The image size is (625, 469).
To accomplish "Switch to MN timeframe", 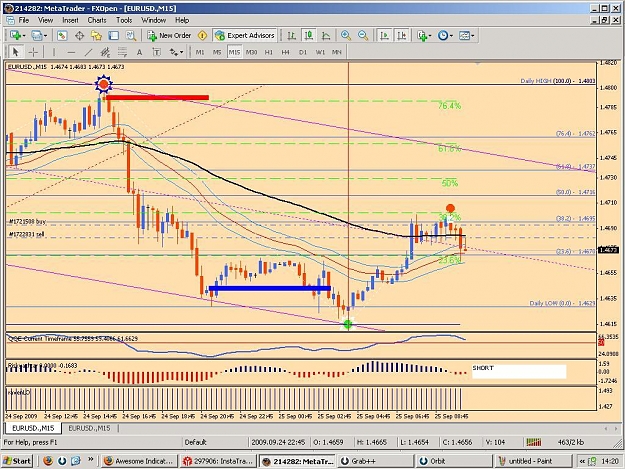I will pos(337,52).
